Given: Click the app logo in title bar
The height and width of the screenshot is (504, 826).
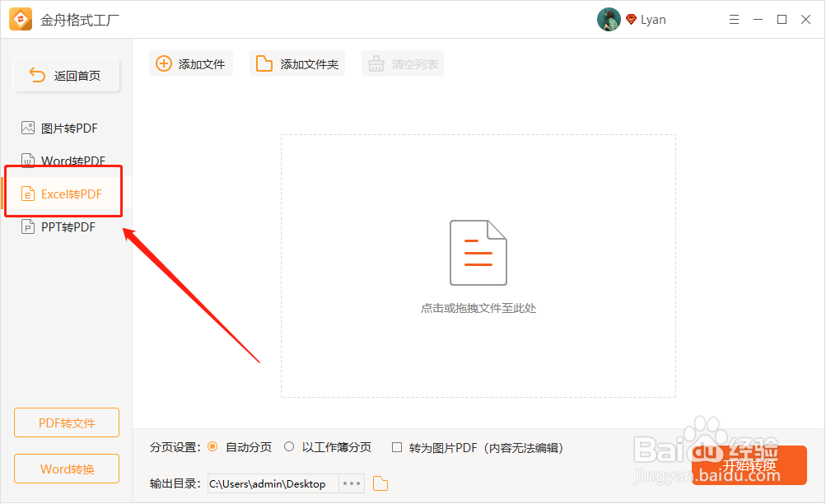Looking at the screenshot, I should click(19, 18).
